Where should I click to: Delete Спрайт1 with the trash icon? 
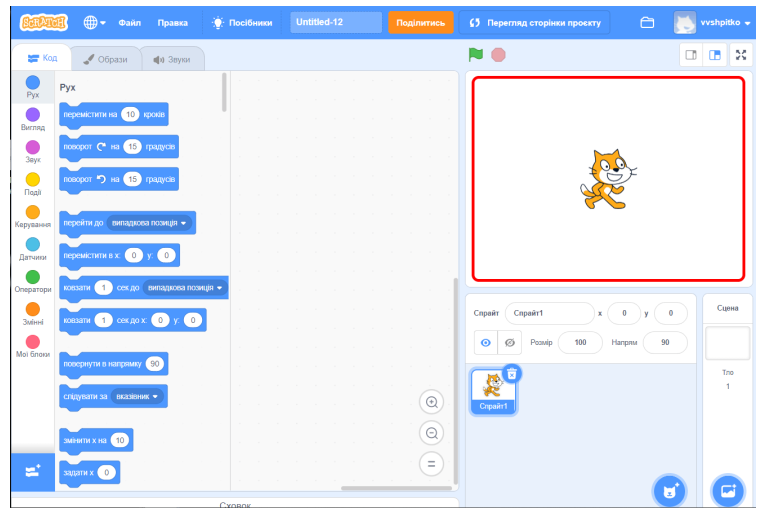(x=511, y=373)
